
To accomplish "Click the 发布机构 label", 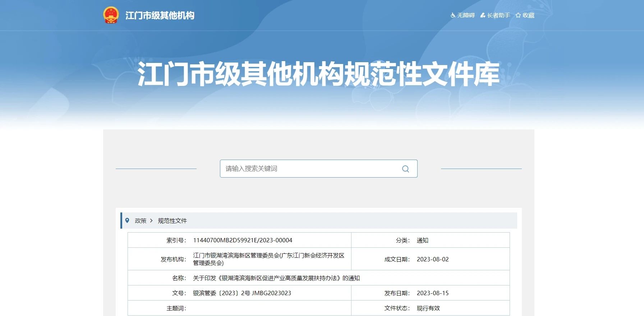I will point(173,259).
